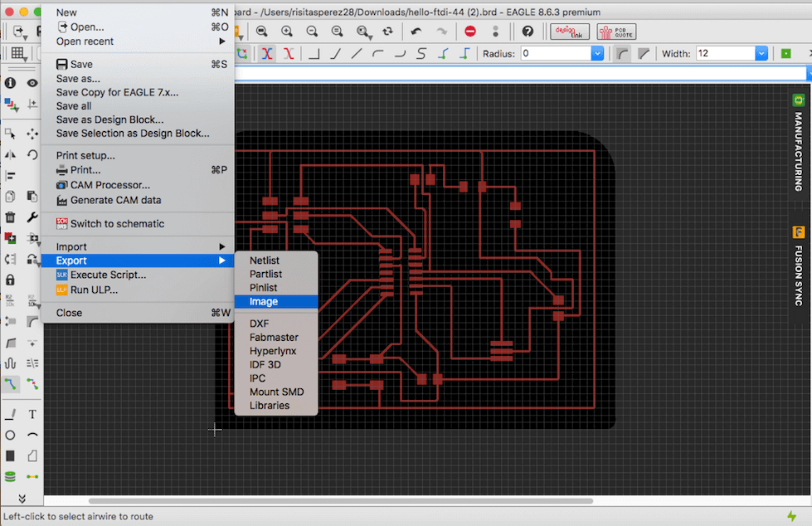This screenshot has width=812, height=526.
Task: Choose Image from the Export submenu
Action: (264, 302)
